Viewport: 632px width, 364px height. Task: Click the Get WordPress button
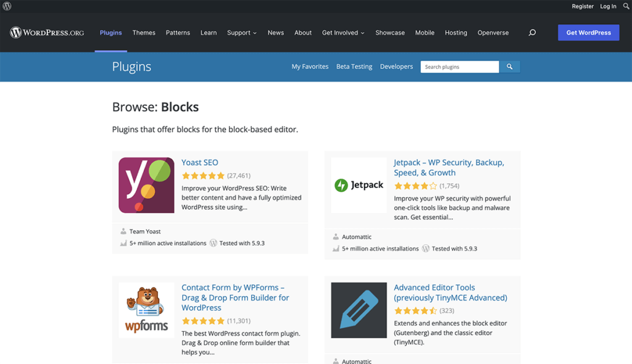(588, 33)
